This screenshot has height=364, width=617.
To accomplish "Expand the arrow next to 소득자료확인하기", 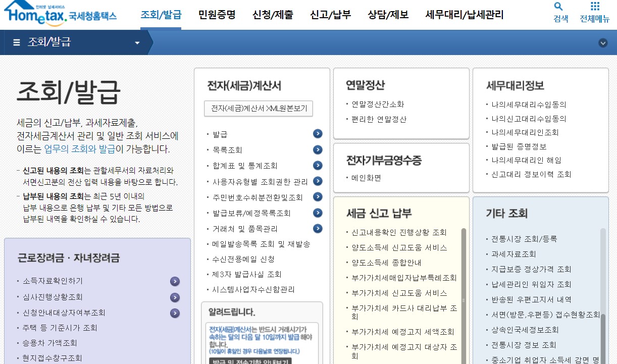I will click(x=175, y=282).
